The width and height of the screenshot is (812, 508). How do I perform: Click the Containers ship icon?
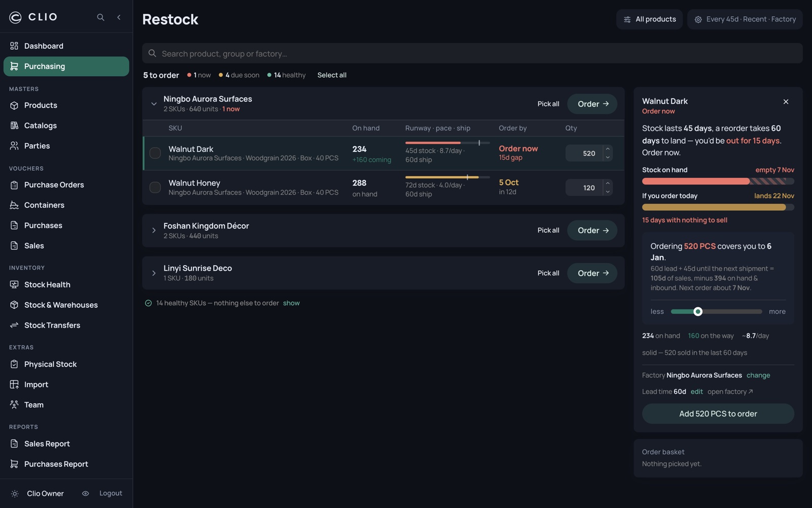(x=14, y=205)
